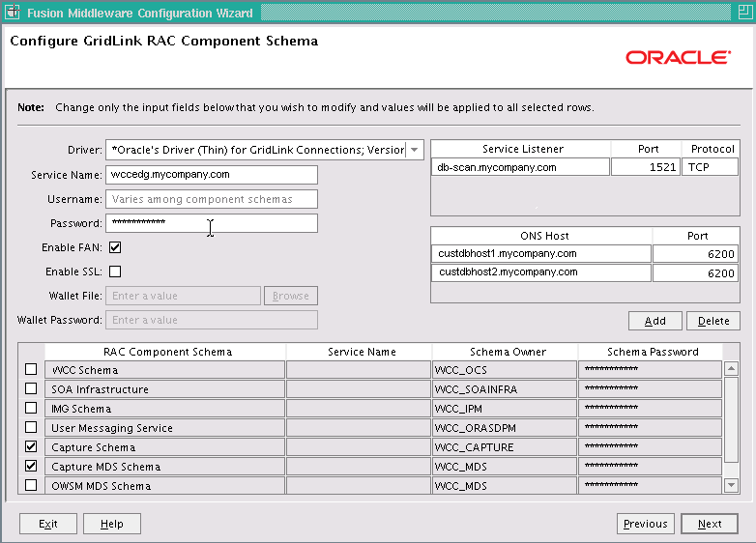Select db-scan.mycompany.com service listener cell
Screen dimensions: 756x543
pyautogui.click(x=521, y=167)
